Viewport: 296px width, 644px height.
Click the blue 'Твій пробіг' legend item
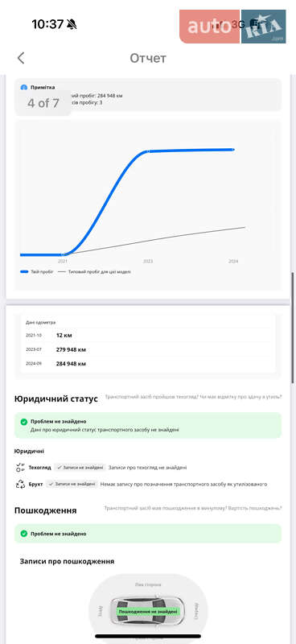click(36, 272)
